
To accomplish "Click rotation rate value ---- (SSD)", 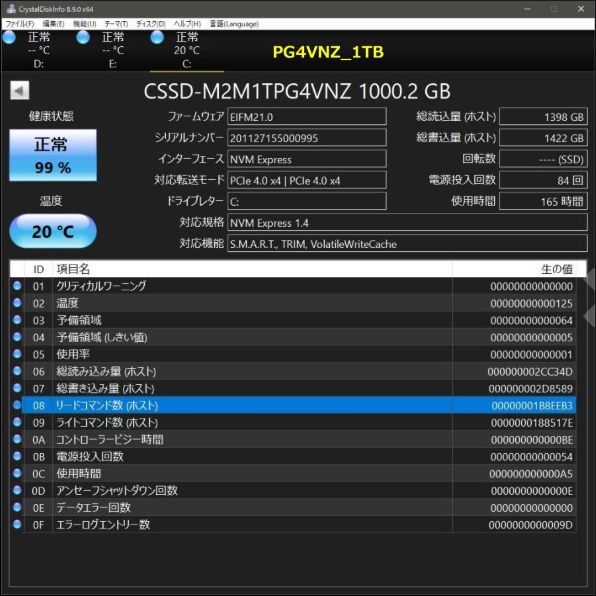I will [543, 159].
